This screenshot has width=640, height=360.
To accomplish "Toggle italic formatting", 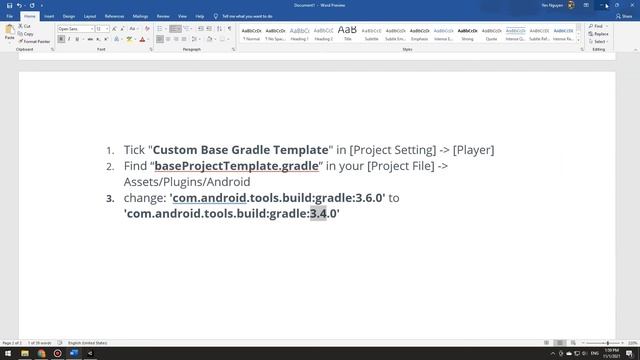I will click(x=69, y=39).
